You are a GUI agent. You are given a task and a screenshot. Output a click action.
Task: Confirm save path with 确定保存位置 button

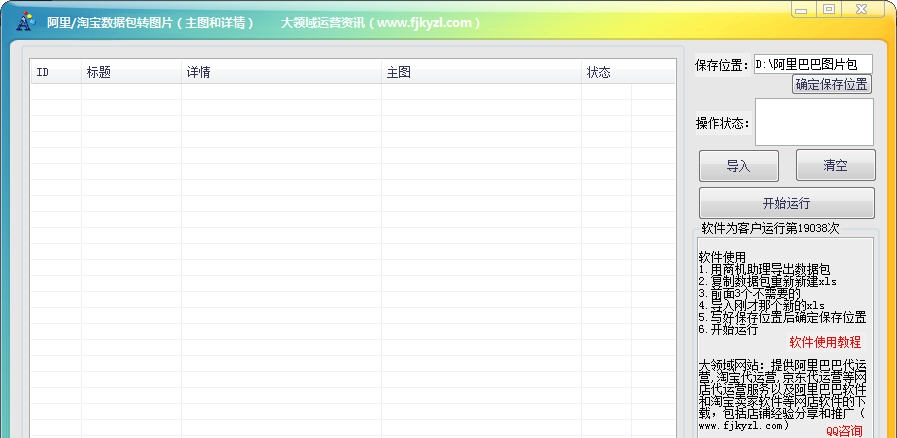pyautogui.click(x=831, y=85)
